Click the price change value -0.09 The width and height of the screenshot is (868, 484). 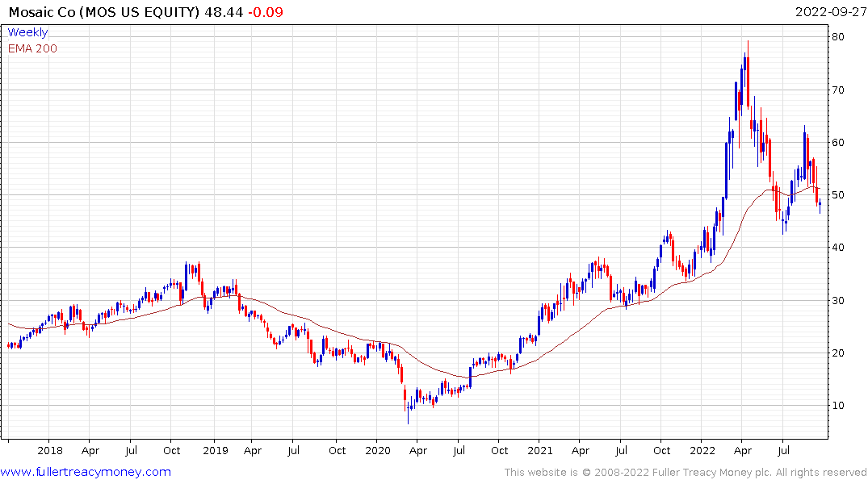pos(265,12)
